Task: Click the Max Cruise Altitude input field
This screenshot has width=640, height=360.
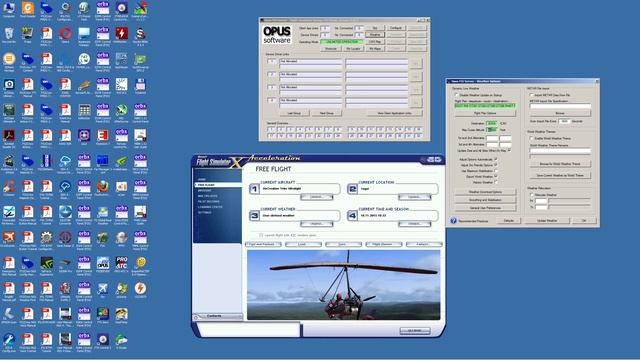Action: (x=492, y=130)
